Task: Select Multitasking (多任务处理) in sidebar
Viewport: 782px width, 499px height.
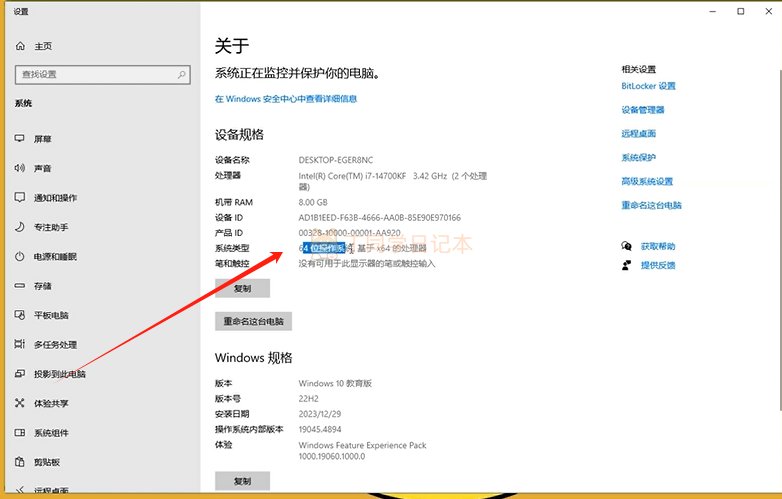Action: 55,345
